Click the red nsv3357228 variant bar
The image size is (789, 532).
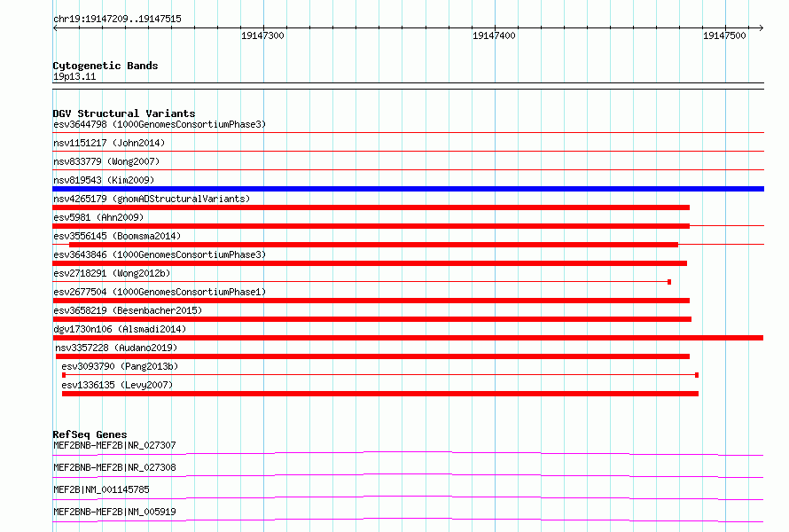click(372, 356)
